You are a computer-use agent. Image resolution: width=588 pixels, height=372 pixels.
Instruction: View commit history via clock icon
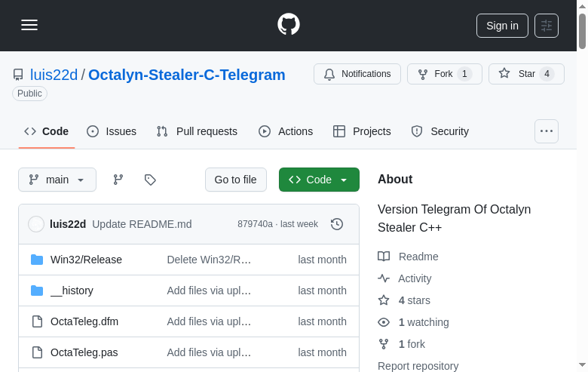pyautogui.click(x=337, y=224)
